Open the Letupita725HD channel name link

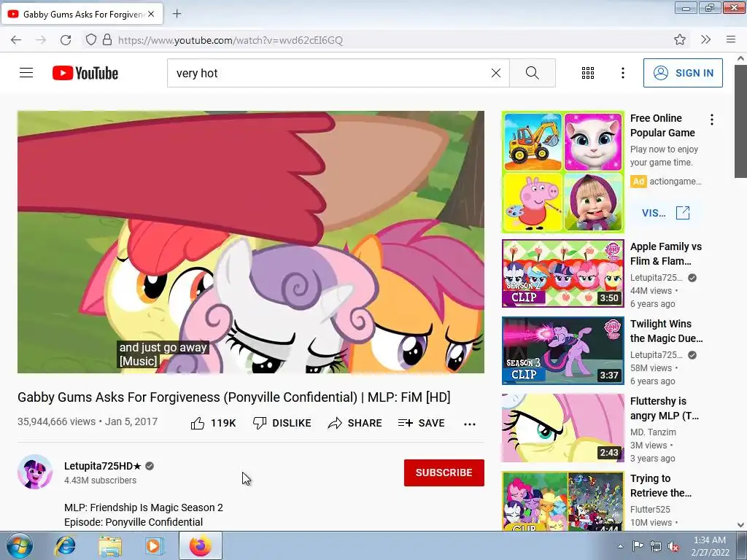(x=103, y=466)
